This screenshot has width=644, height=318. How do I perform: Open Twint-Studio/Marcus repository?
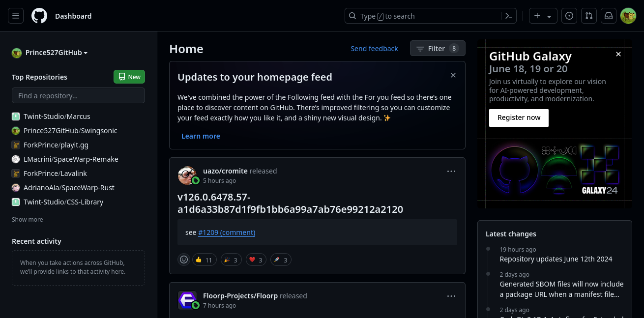[x=57, y=116]
